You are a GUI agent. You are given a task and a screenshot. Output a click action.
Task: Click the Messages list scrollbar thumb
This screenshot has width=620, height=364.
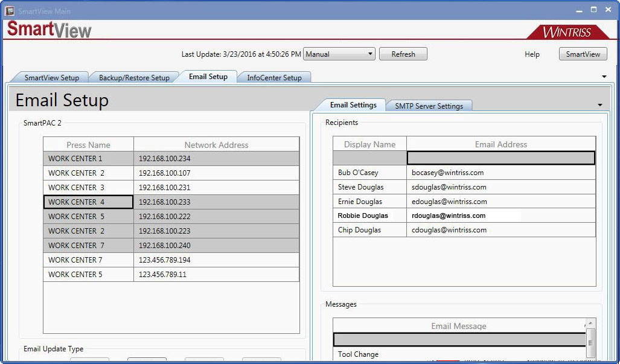click(590, 343)
